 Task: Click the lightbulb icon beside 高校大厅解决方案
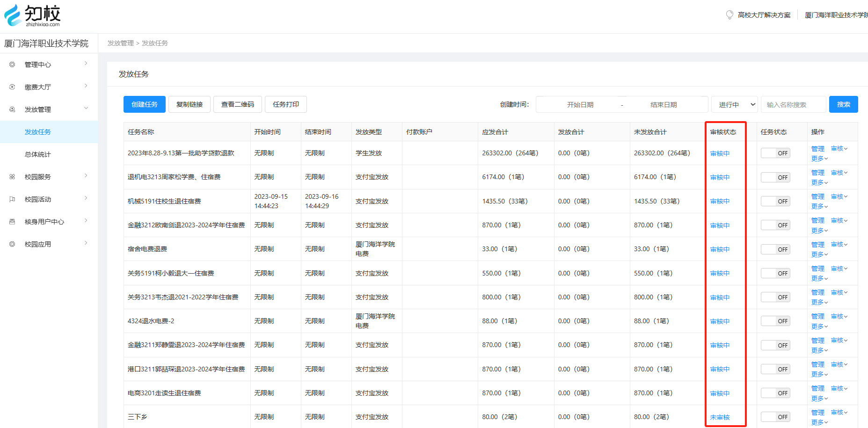[729, 15]
